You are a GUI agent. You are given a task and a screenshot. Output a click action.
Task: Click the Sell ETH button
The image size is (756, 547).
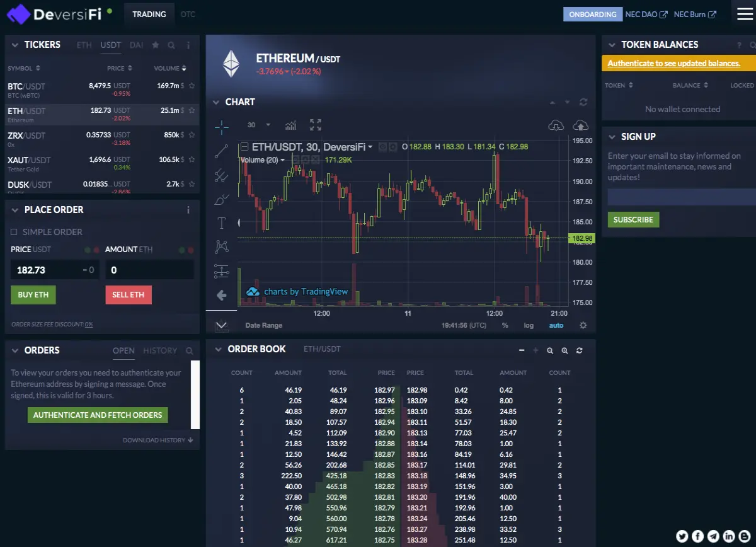point(129,295)
